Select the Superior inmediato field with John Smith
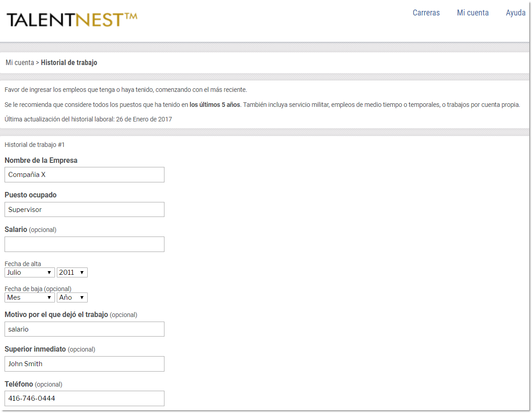This screenshot has width=532, height=413. (85, 364)
